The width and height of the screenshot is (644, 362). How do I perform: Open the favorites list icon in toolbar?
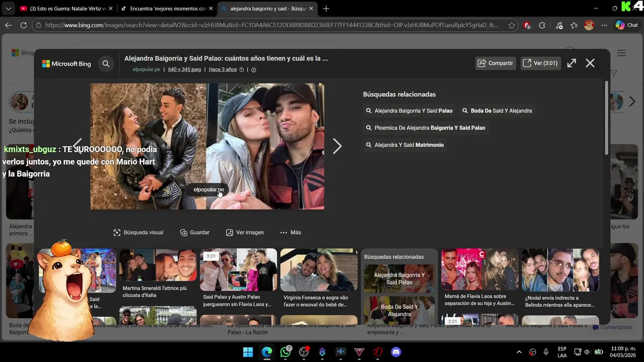point(574,25)
